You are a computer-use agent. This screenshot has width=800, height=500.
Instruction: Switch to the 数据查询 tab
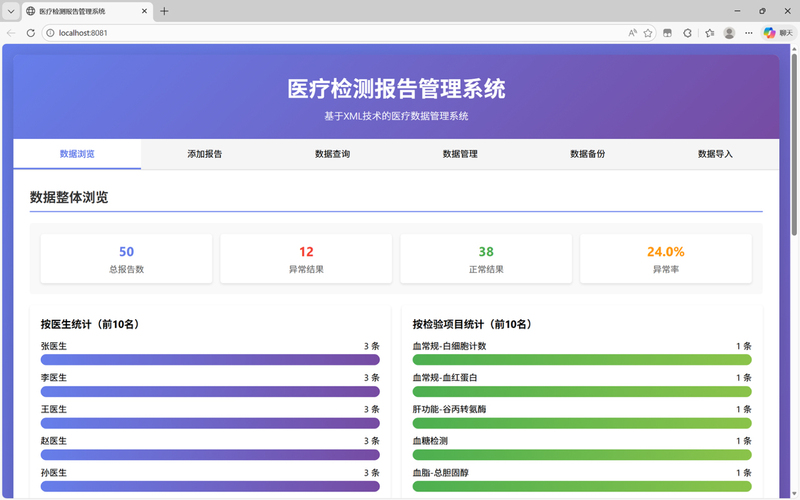(x=332, y=154)
